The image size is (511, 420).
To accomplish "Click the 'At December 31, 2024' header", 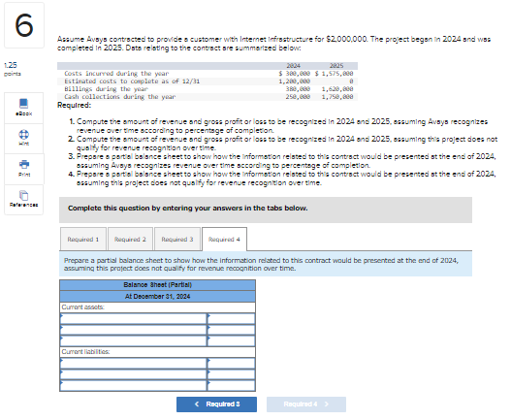I will coord(157,297).
